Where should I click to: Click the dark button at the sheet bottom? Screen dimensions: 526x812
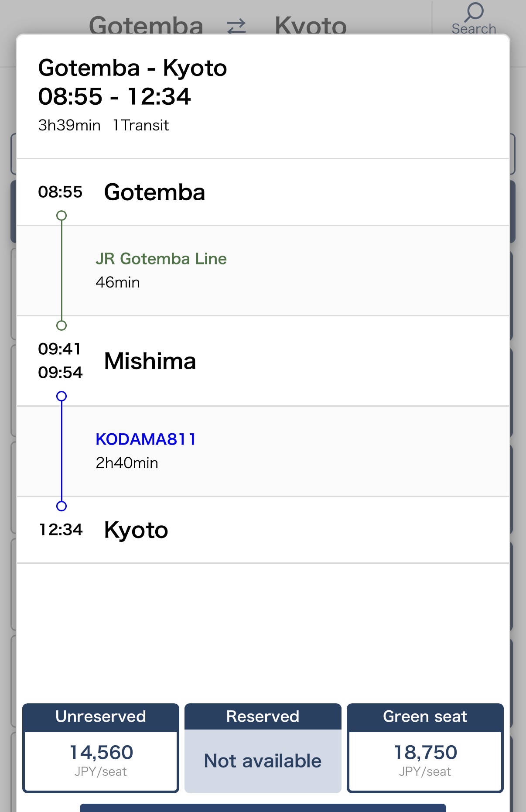263,808
